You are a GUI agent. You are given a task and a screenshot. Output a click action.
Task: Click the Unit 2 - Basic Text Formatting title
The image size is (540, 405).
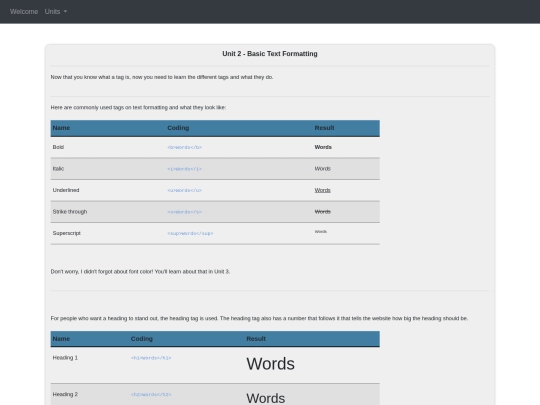click(x=270, y=54)
